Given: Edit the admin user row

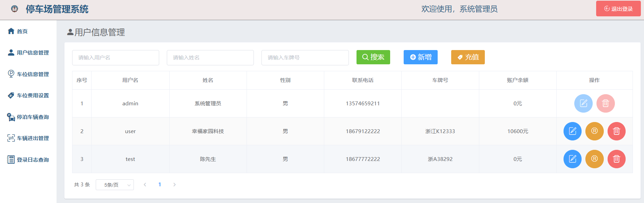Looking at the screenshot, I should (583, 103).
